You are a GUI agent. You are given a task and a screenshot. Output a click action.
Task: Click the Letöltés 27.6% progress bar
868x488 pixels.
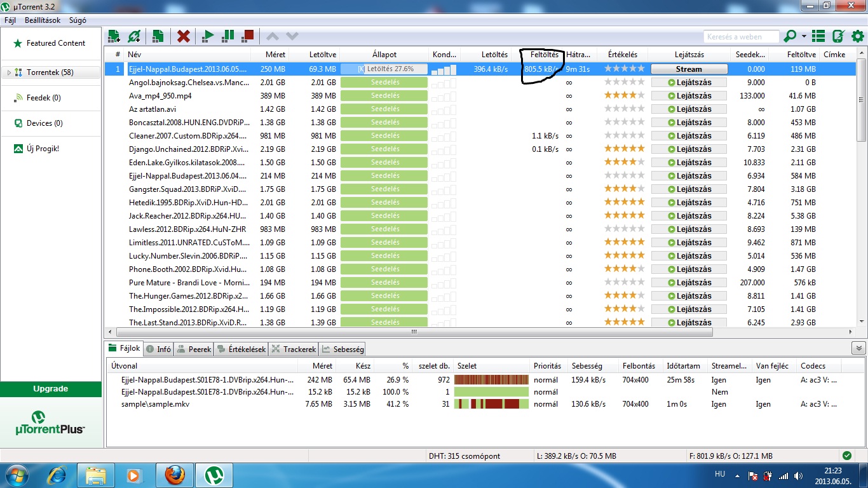[x=385, y=69]
